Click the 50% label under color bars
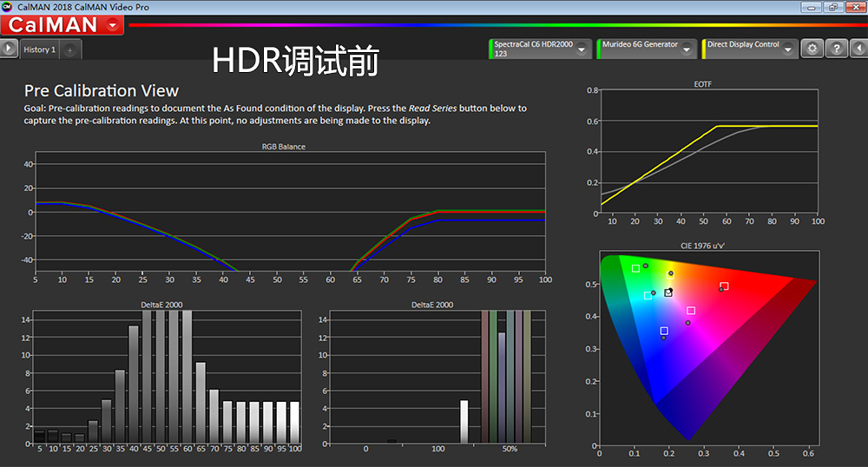 [510, 449]
